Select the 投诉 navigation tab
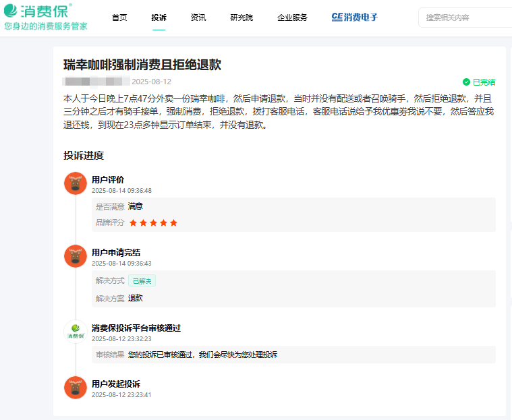 pyautogui.click(x=159, y=18)
